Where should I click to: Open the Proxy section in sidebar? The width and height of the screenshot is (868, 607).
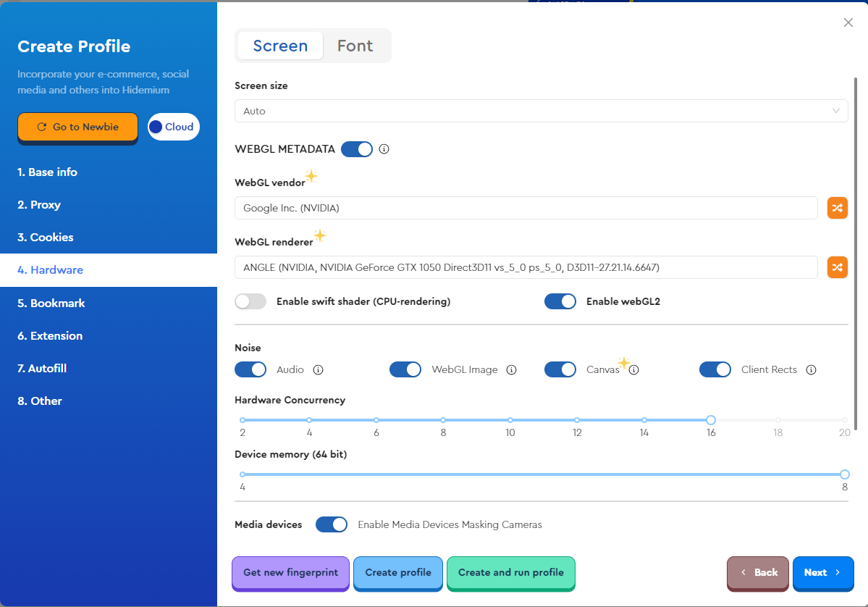pos(39,205)
